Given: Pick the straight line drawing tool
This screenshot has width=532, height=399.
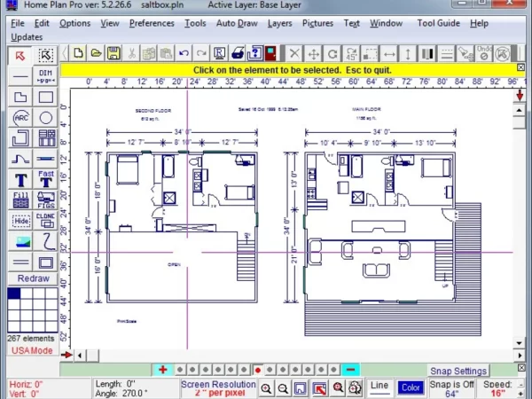Looking at the screenshot, I should click(x=20, y=76).
